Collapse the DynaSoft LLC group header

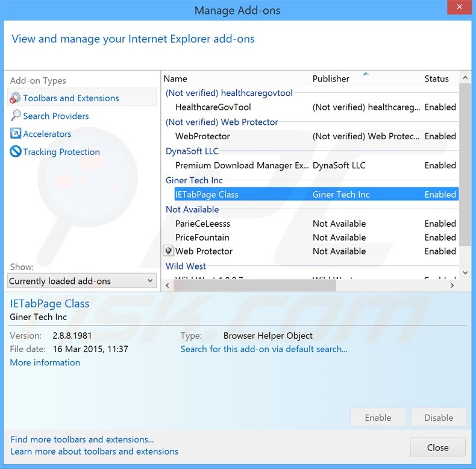click(x=192, y=151)
